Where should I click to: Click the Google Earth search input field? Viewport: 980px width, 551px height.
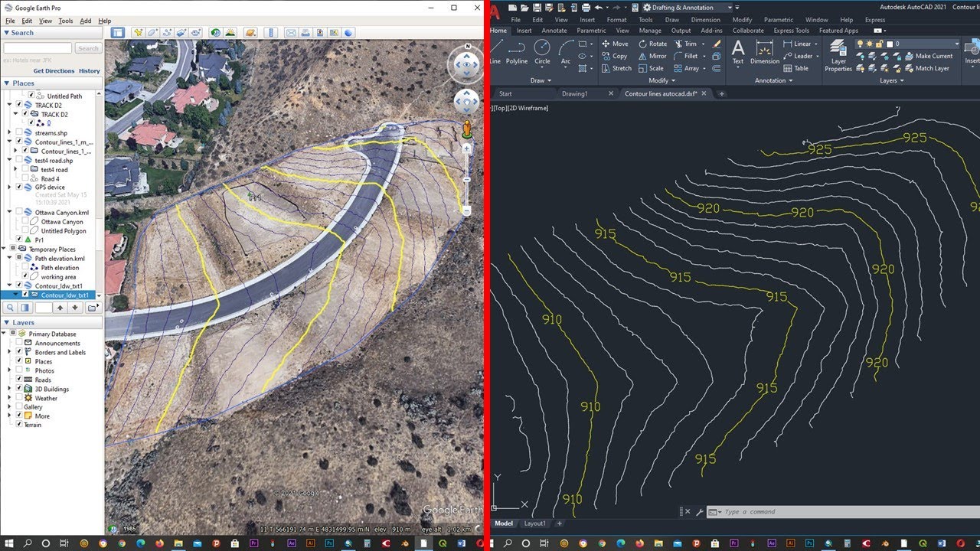(x=38, y=48)
